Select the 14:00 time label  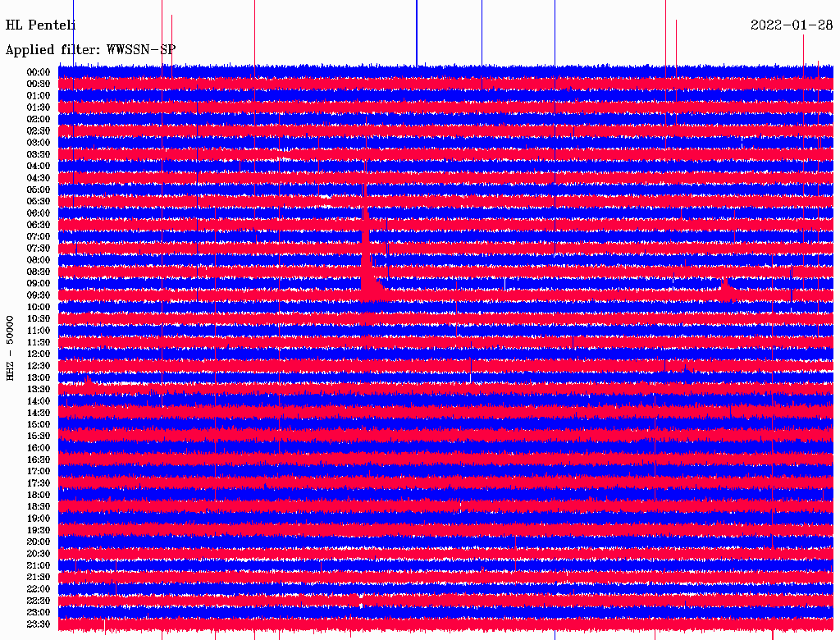(x=39, y=401)
